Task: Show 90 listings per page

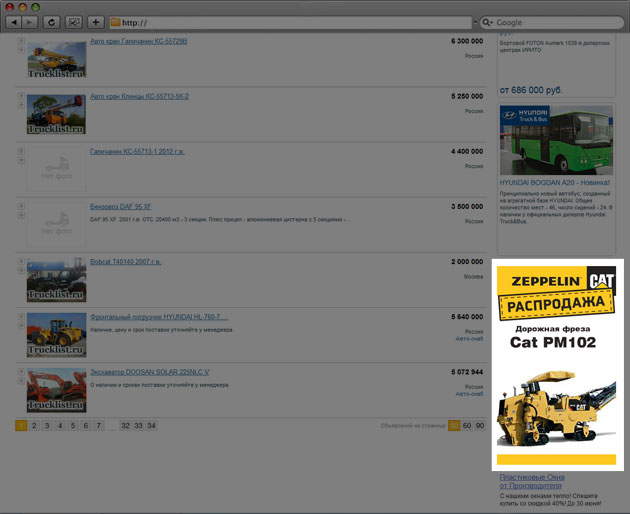Action: click(480, 426)
